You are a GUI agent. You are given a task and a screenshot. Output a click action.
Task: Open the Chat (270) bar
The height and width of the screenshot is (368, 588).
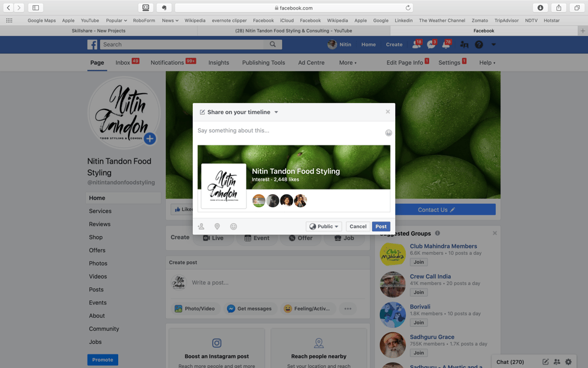[510, 362]
